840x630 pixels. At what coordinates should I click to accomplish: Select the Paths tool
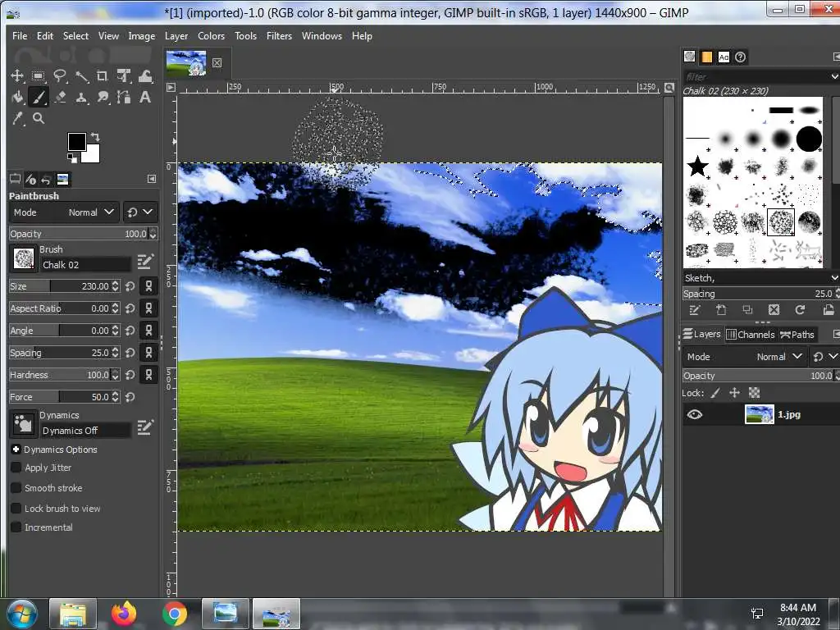point(124,98)
